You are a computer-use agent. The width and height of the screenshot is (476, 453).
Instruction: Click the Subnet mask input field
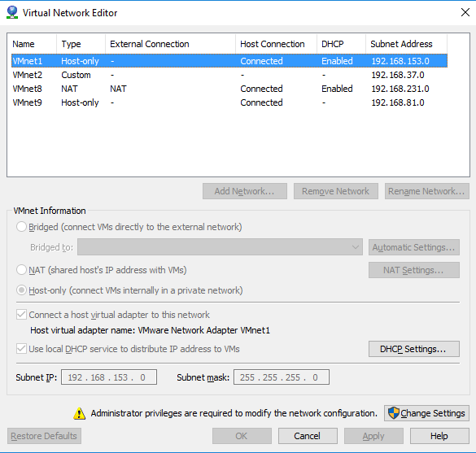pos(282,377)
